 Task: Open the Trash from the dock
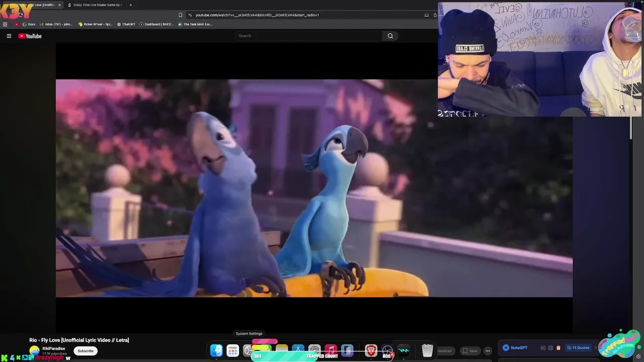427,350
